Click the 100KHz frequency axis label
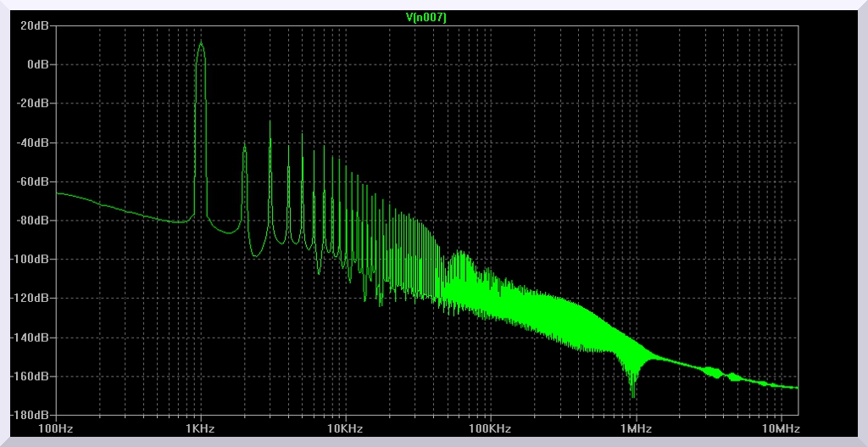This screenshot has width=868, height=447. coord(489,427)
